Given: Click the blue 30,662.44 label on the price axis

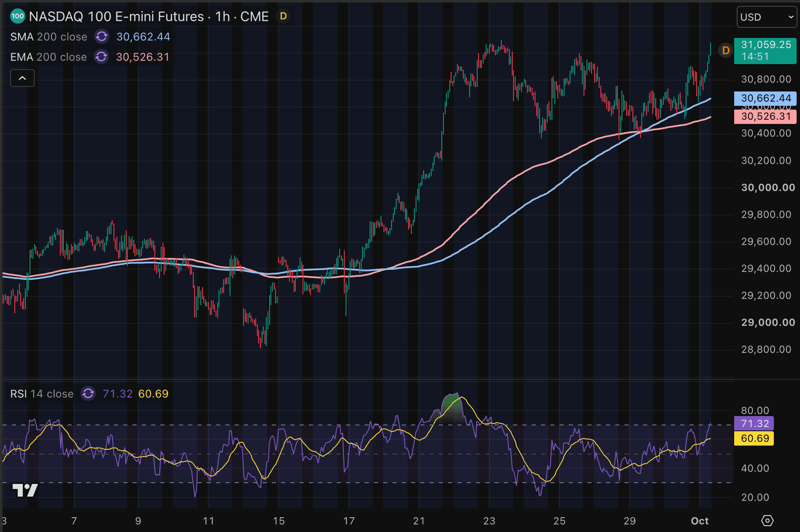Looking at the screenshot, I should point(765,99).
